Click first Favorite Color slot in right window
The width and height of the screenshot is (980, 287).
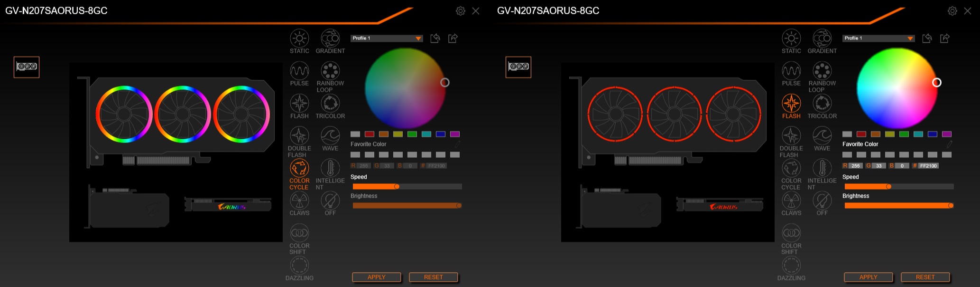tap(847, 155)
